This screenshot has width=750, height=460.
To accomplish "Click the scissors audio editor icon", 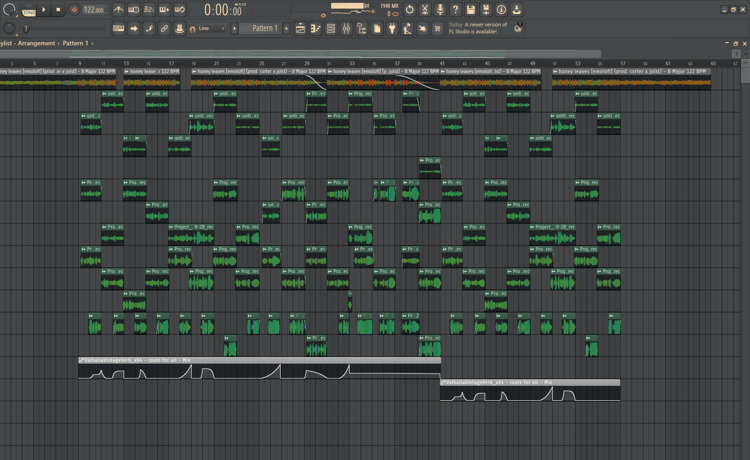I will pos(425,9).
